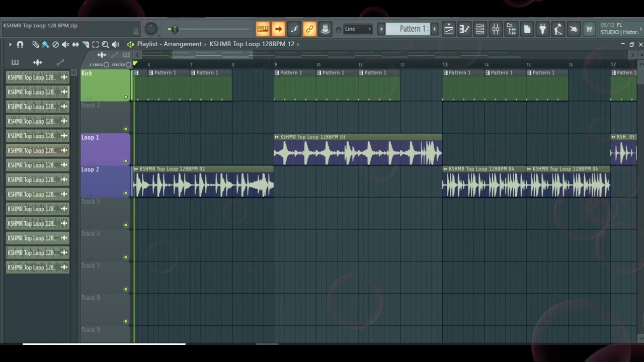Open menu of KSHMR Top Loop 128BPM 02 clip

136,169
